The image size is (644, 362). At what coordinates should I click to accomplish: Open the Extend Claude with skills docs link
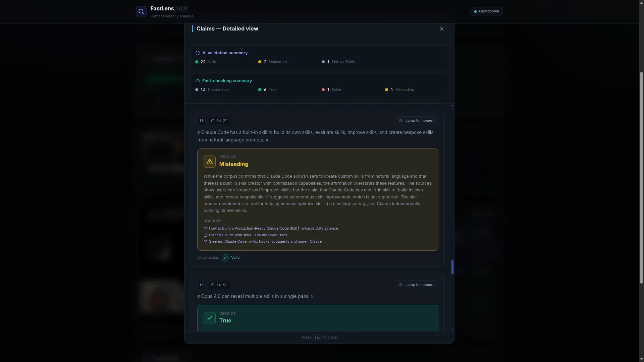pyautogui.click(x=248, y=235)
